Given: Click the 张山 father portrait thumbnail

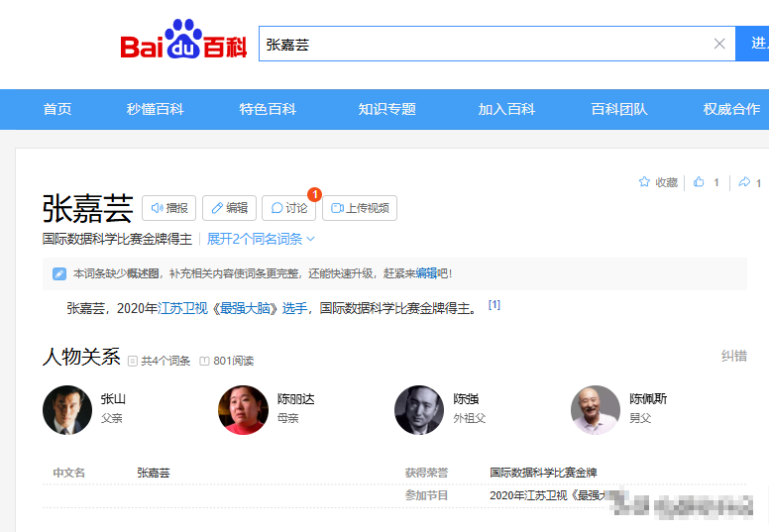Looking at the screenshot, I should click(x=67, y=410).
